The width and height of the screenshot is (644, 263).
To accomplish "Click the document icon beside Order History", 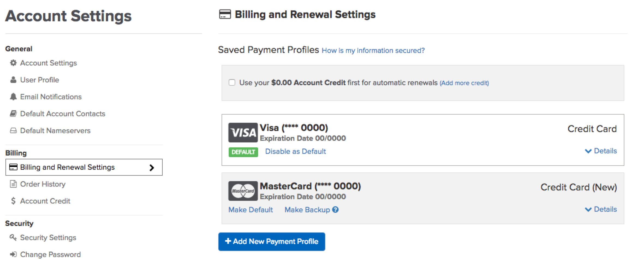I will (x=13, y=184).
